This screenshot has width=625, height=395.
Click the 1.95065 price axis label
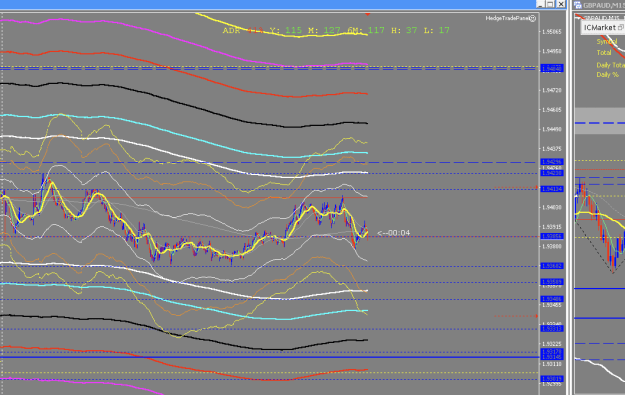pos(552,32)
